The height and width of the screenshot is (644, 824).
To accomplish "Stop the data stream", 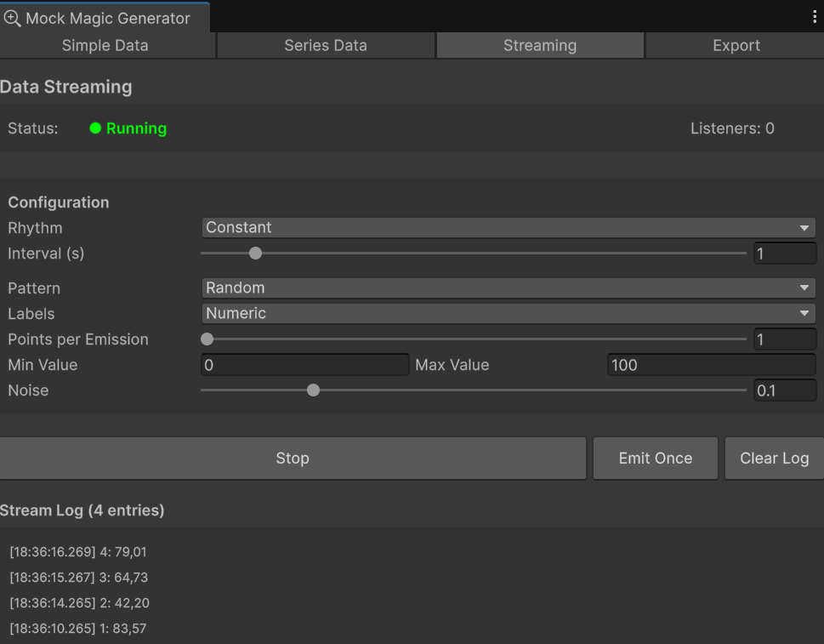I will 293,458.
